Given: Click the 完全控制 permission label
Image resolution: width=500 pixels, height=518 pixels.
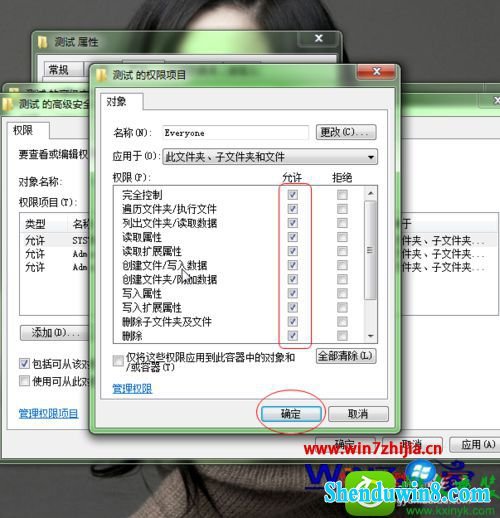Looking at the screenshot, I should pyautogui.click(x=142, y=195).
